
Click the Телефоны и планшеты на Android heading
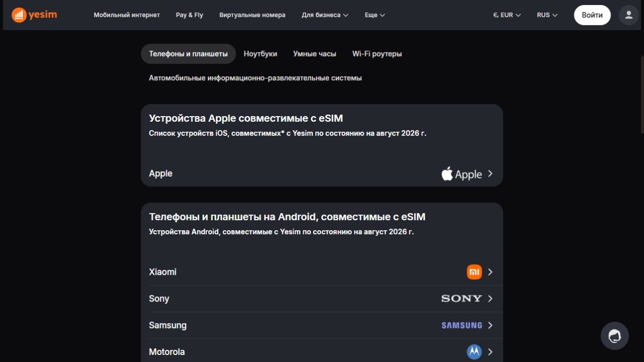click(287, 217)
